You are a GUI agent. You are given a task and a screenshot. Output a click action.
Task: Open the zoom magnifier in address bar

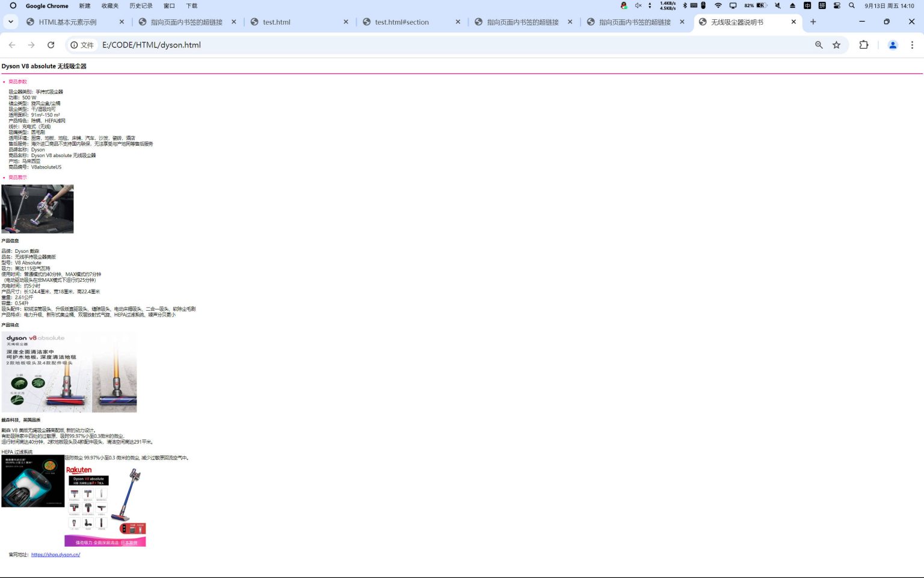click(x=819, y=45)
